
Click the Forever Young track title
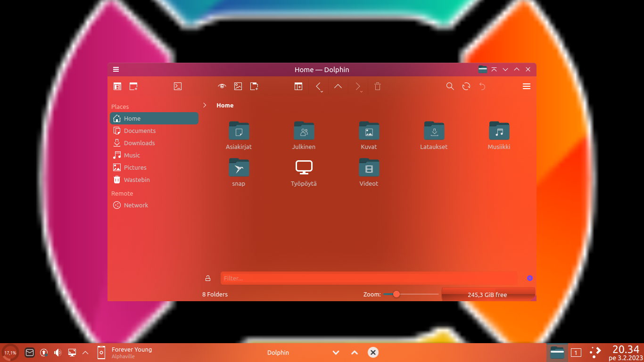(132, 349)
